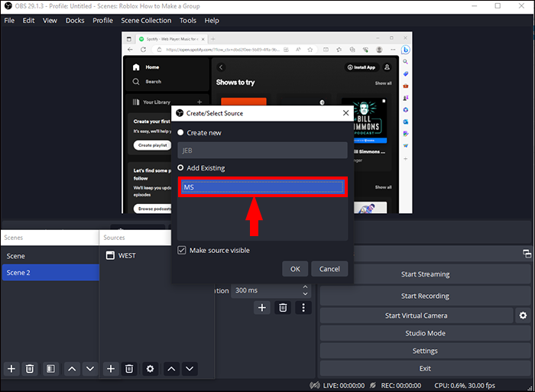Screen dimensions: 535x392
Task: Click the Start Recording button
Action: pos(425,296)
